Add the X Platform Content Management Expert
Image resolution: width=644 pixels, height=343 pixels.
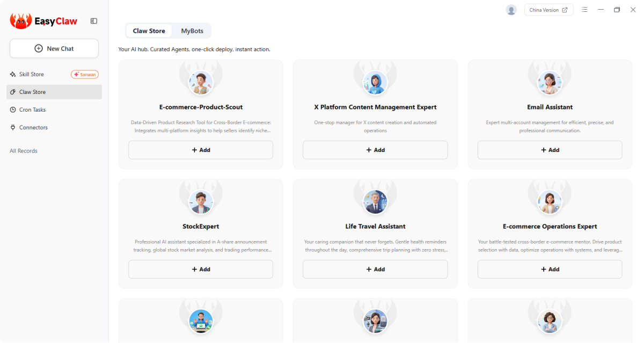point(375,150)
